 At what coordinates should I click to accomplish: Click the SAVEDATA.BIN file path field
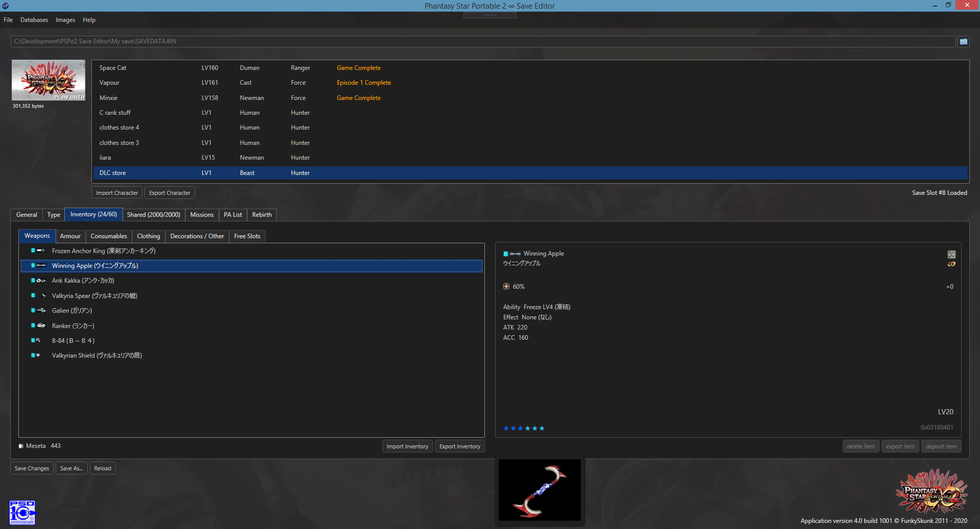(483, 41)
